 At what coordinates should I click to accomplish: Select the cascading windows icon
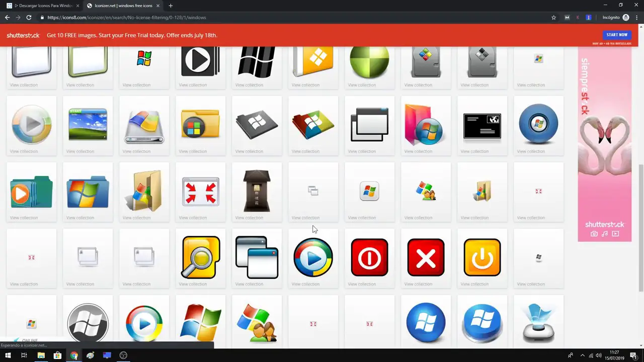pyautogui.click(x=257, y=257)
